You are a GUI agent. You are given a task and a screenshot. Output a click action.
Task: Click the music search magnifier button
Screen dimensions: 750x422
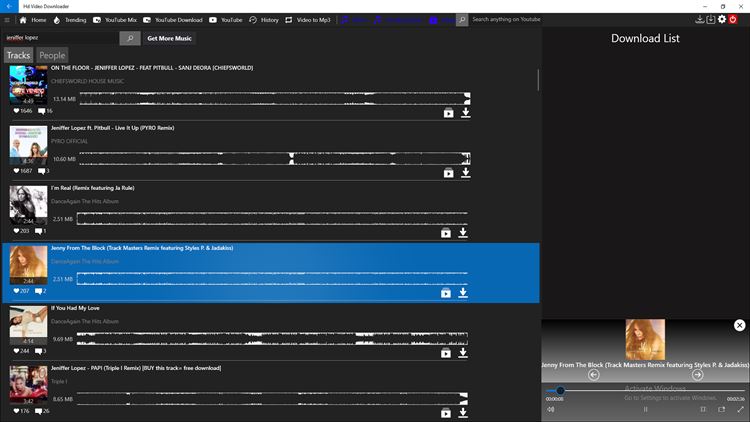click(x=130, y=38)
